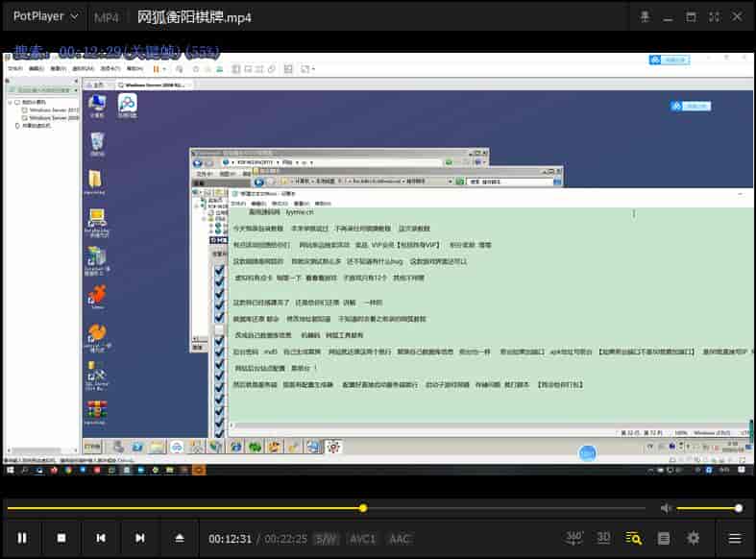Open the control panel icon beside the gear
756x559 pixels.
tap(664, 538)
